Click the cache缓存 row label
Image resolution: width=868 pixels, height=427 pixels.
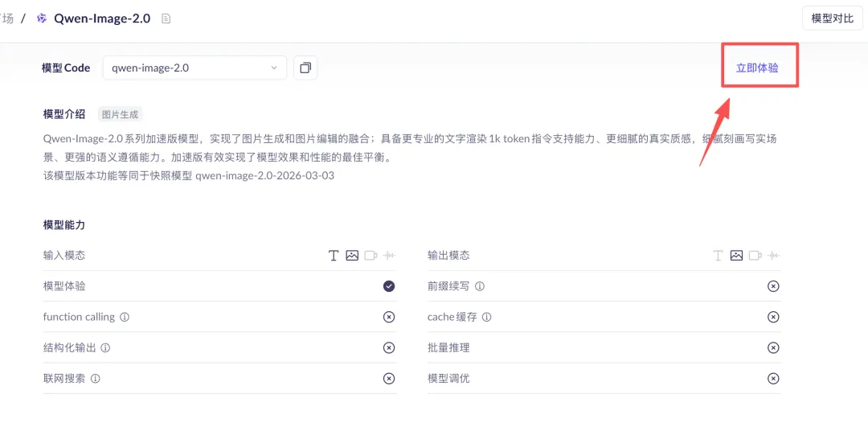[x=452, y=318]
